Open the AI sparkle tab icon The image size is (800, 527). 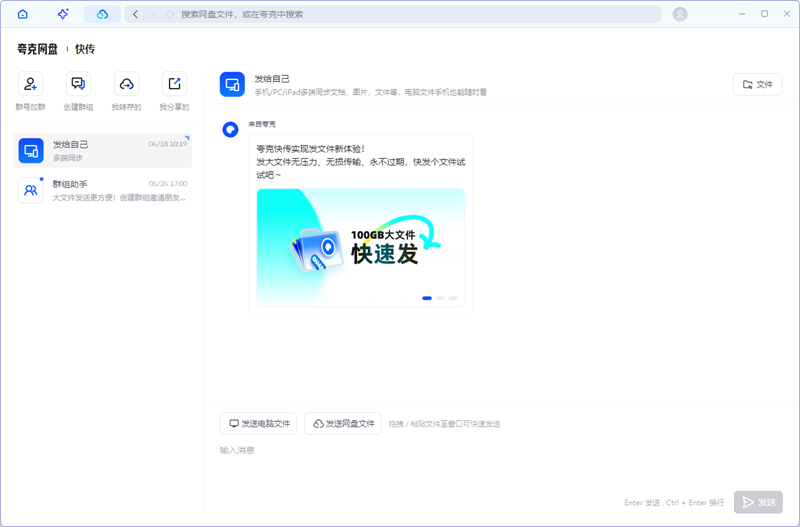click(x=63, y=14)
